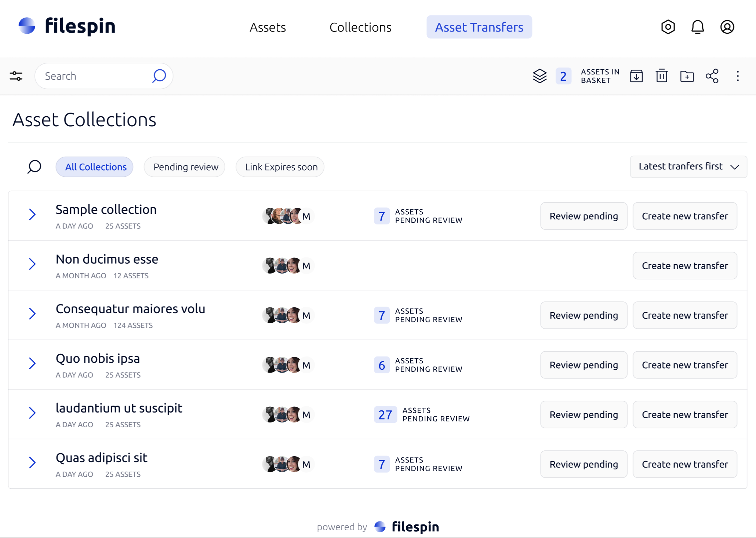Click the Sample collection title
This screenshot has height=538, width=756.
tap(106, 209)
